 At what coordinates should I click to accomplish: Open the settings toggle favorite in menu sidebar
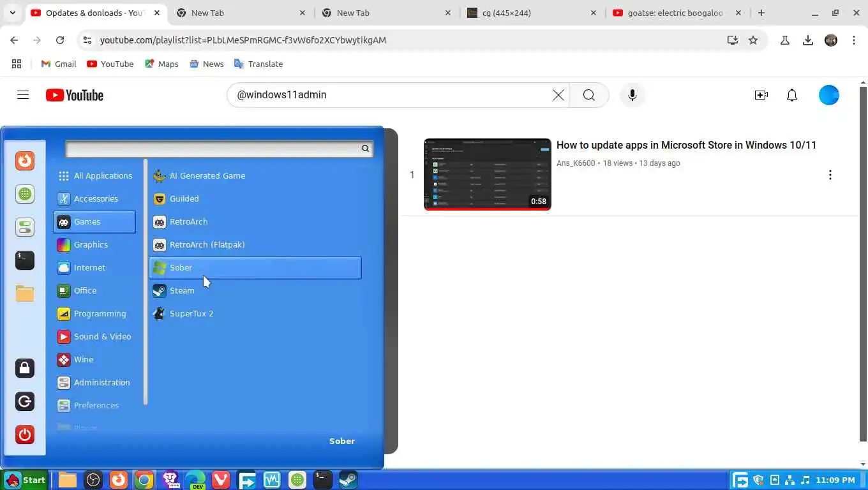25,227
